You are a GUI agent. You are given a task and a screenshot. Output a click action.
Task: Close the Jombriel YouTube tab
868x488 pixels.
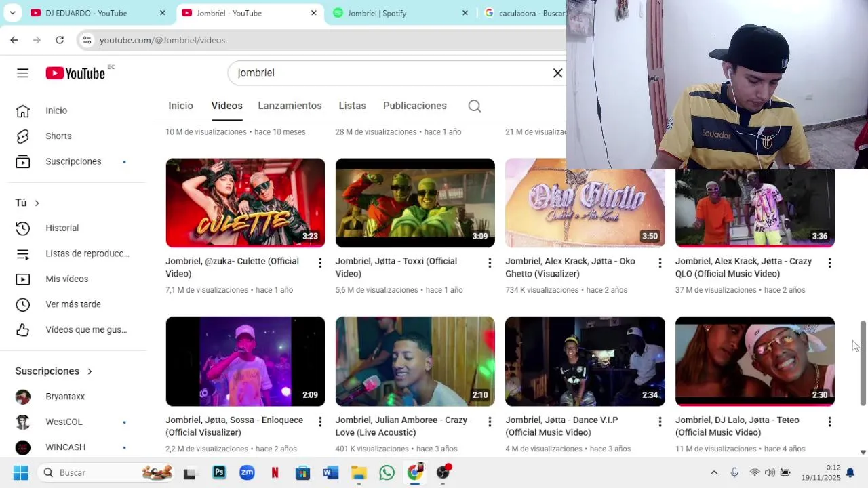pyautogui.click(x=313, y=13)
